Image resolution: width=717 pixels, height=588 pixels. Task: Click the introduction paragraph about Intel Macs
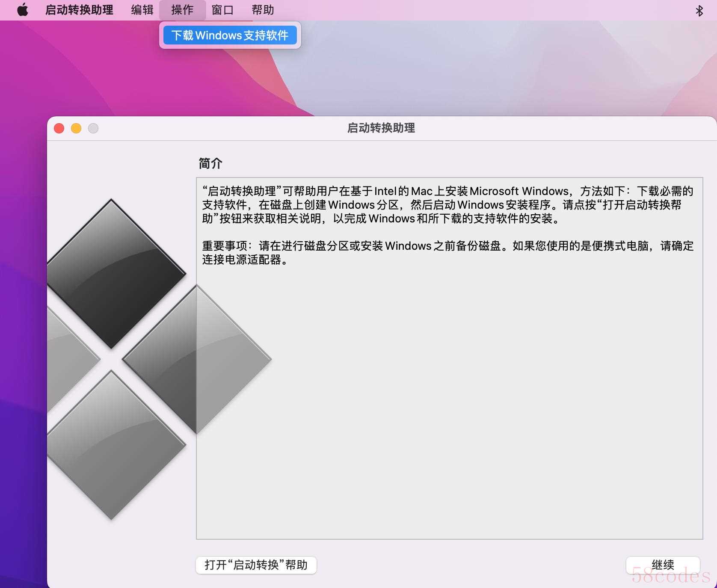point(448,205)
